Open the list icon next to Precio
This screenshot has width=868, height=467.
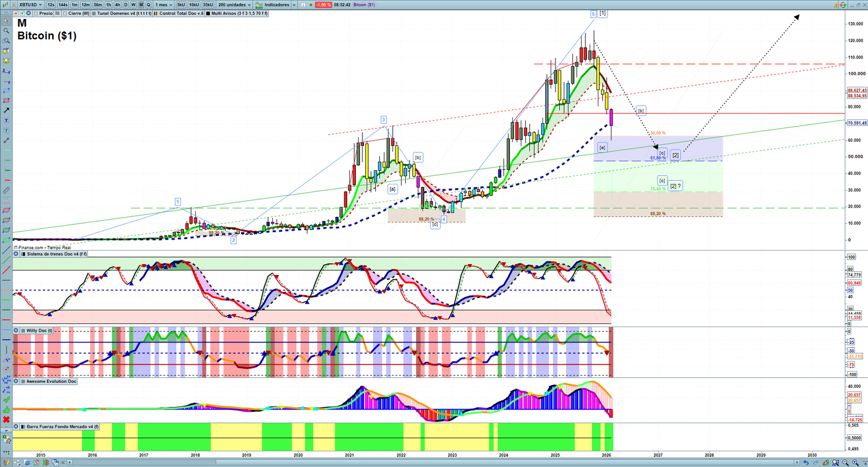tap(58, 14)
